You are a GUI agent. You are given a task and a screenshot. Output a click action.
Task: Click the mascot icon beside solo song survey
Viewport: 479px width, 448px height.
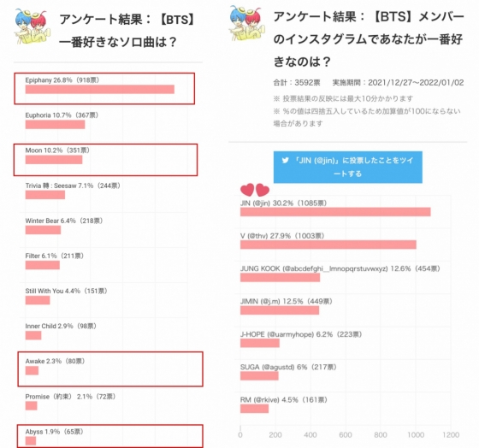(x=33, y=27)
